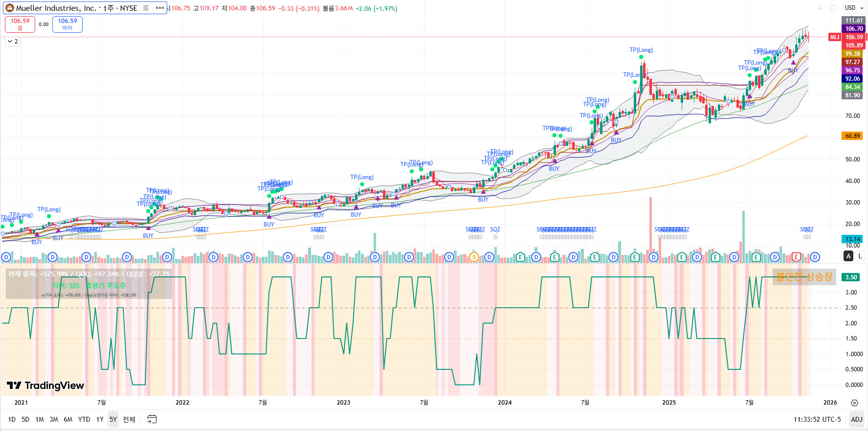Viewport: 868px width, 432px height.
Task: Click the 불안한 상승장 label in lower pane
Action: coord(804,277)
